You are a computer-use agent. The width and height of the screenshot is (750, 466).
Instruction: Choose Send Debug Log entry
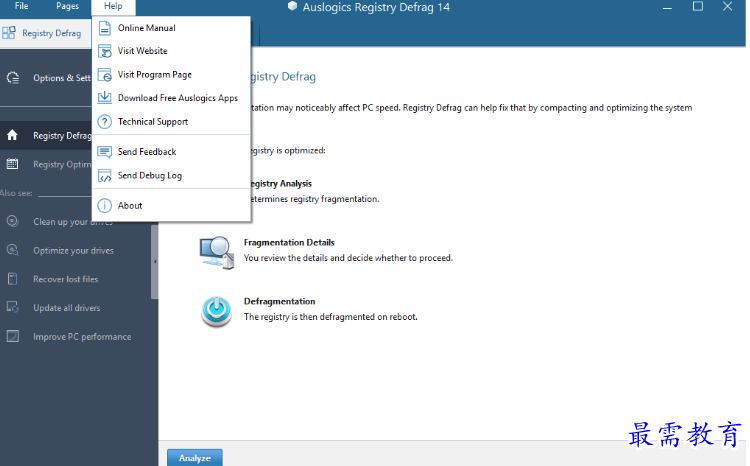tap(171, 176)
